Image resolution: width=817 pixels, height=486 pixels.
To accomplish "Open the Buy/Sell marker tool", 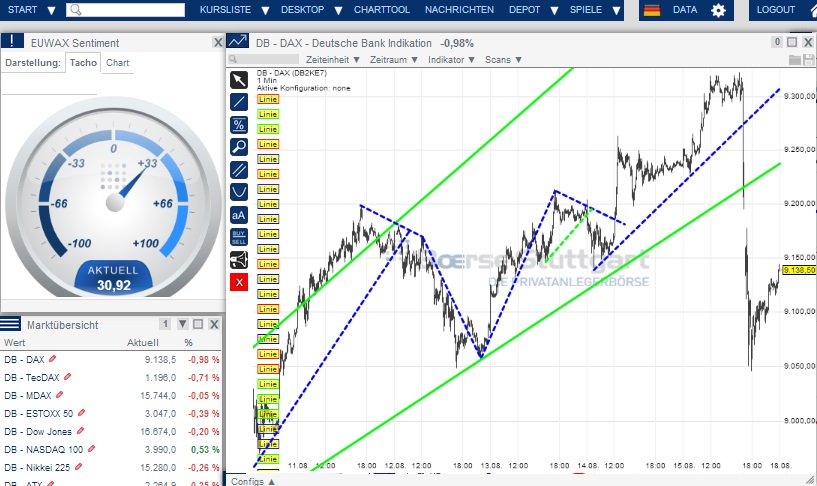I will [x=239, y=238].
